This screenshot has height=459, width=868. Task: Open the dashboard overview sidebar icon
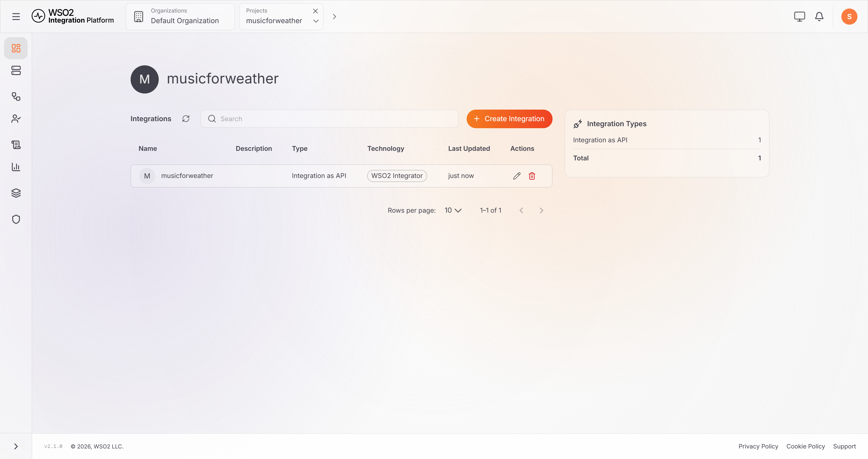point(16,48)
